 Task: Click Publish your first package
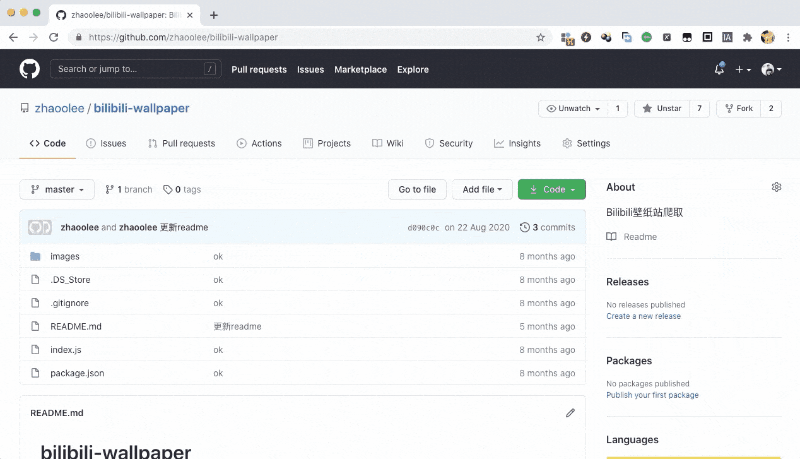[x=652, y=395]
